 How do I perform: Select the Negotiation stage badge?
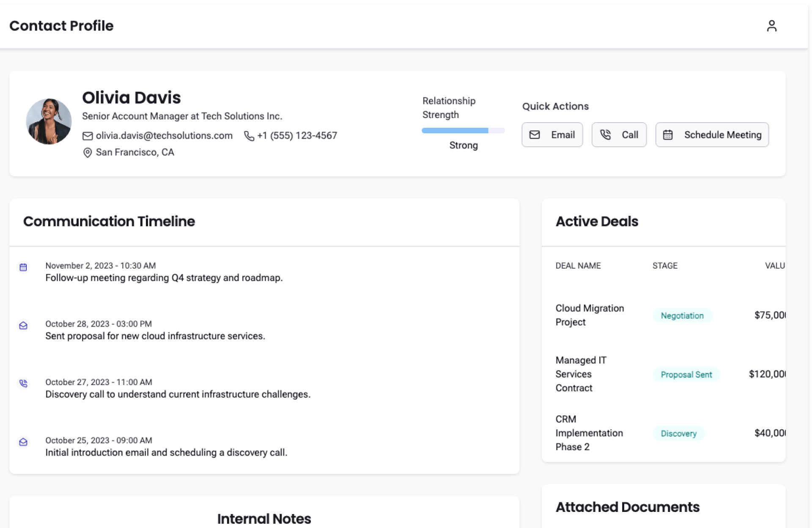click(x=682, y=316)
